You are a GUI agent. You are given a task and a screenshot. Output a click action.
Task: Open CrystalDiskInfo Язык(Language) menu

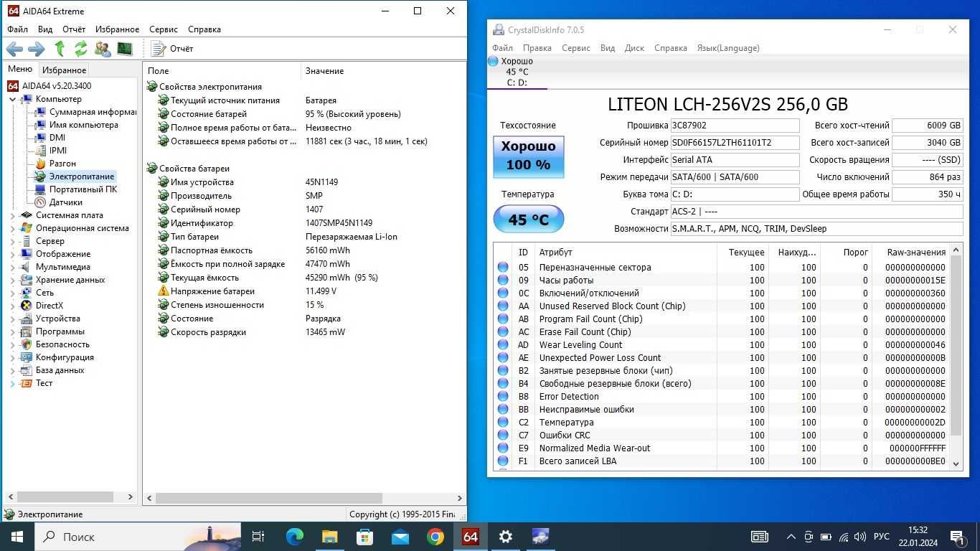(728, 48)
